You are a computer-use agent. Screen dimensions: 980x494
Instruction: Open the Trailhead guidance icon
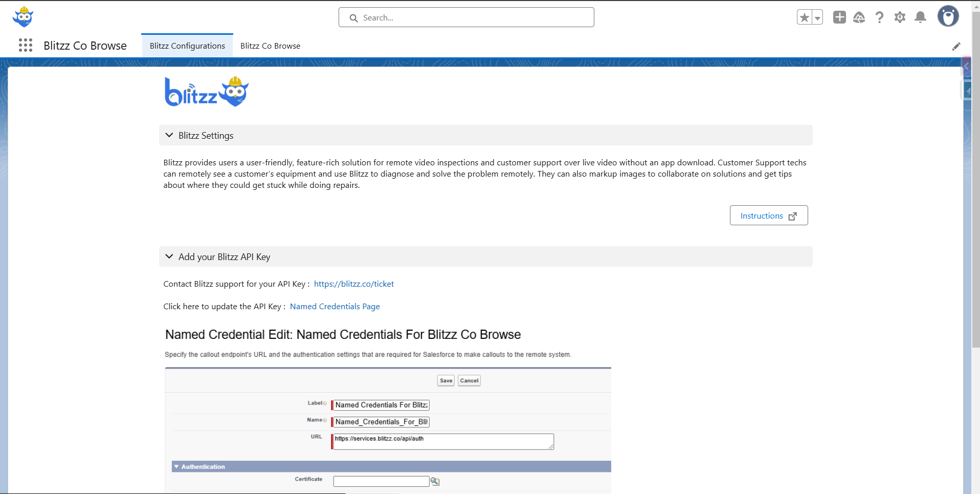[x=859, y=17]
